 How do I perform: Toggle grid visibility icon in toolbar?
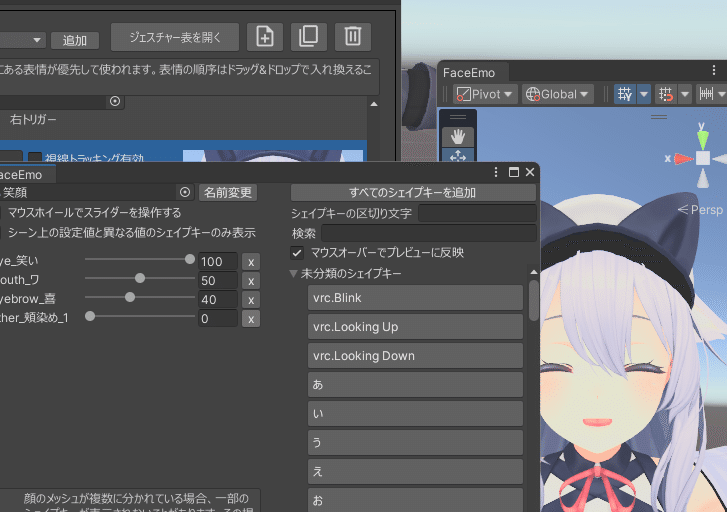(625, 94)
